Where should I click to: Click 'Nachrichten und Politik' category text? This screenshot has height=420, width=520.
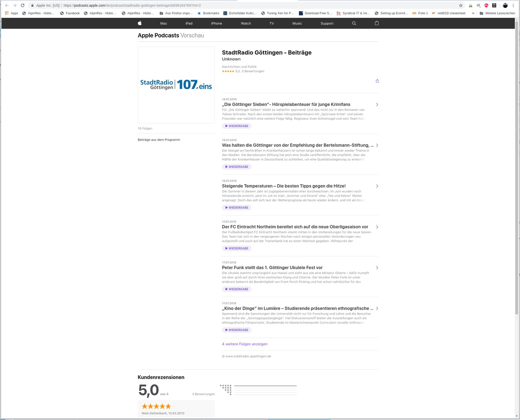(x=239, y=67)
